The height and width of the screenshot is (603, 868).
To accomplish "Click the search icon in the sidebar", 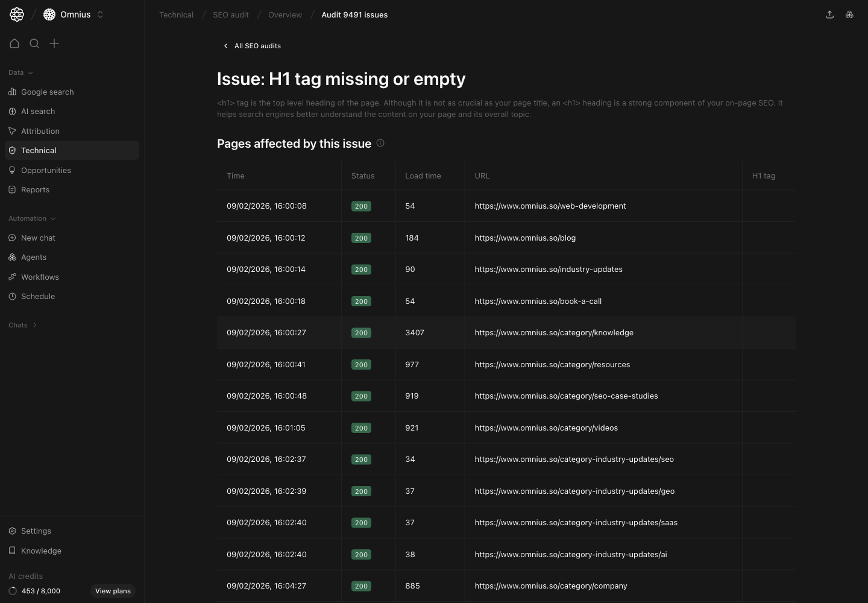I will point(34,43).
